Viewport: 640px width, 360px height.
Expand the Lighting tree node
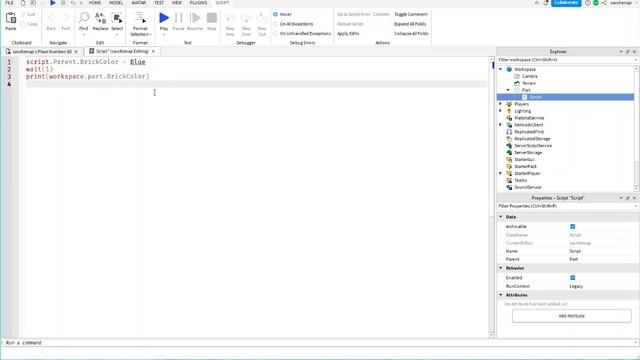(501, 111)
